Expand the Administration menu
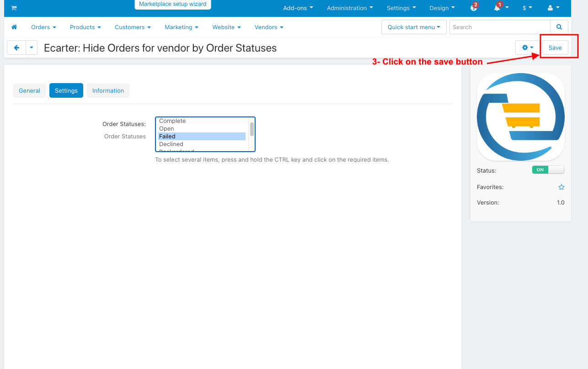Image resolution: width=588 pixels, height=369 pixels. tap(350, 8)
